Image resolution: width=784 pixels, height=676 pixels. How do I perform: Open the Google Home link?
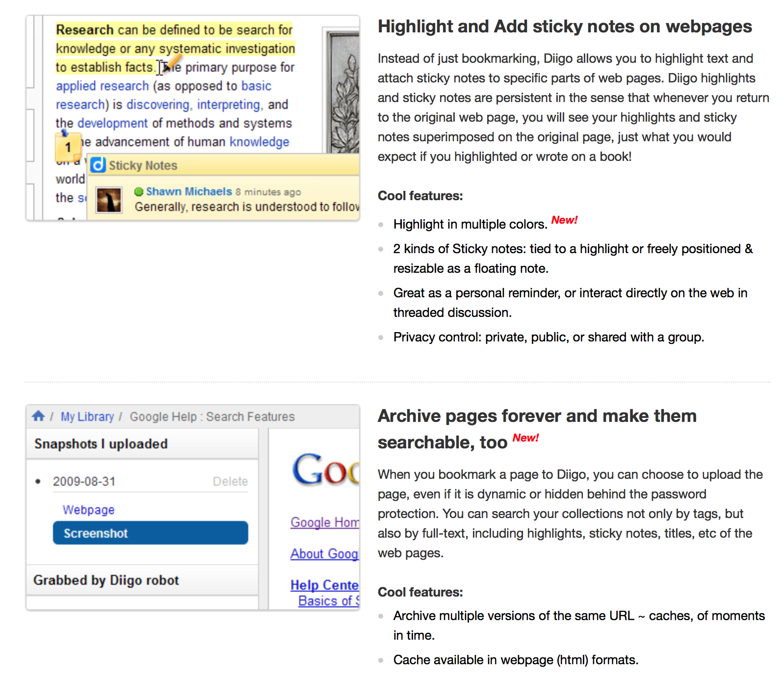(325, 522)
